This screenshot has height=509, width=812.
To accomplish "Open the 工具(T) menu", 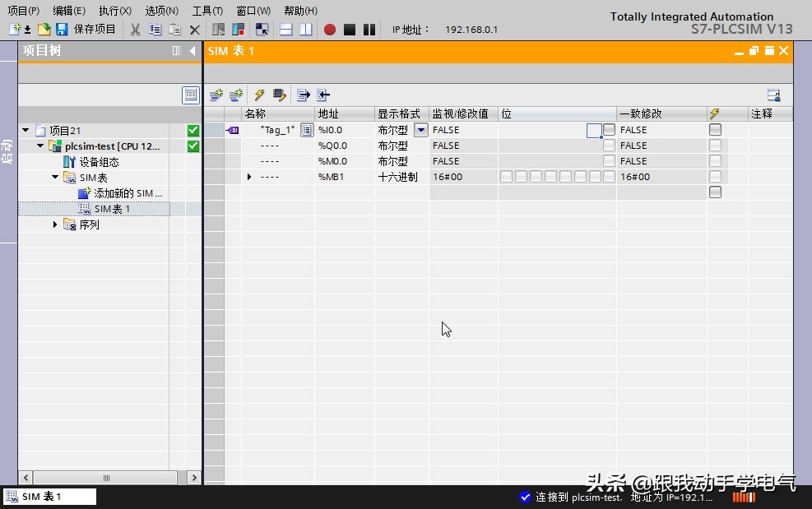I will 207,11.
